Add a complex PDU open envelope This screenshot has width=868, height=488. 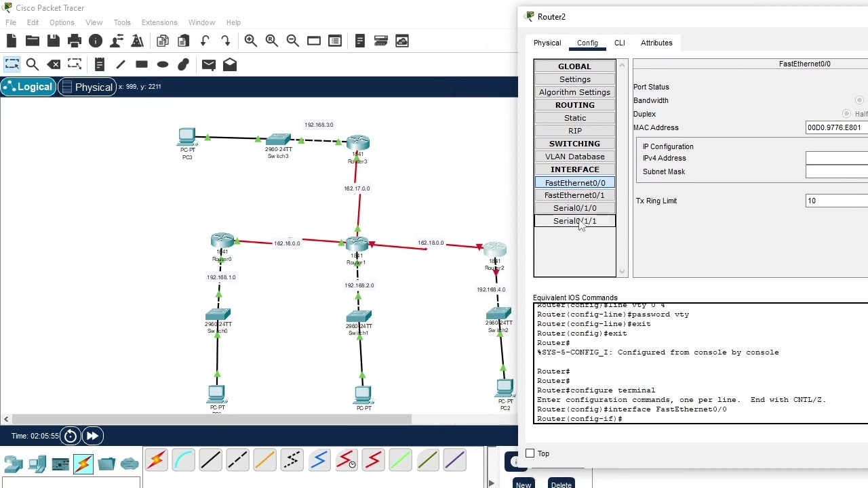point(230,64)
